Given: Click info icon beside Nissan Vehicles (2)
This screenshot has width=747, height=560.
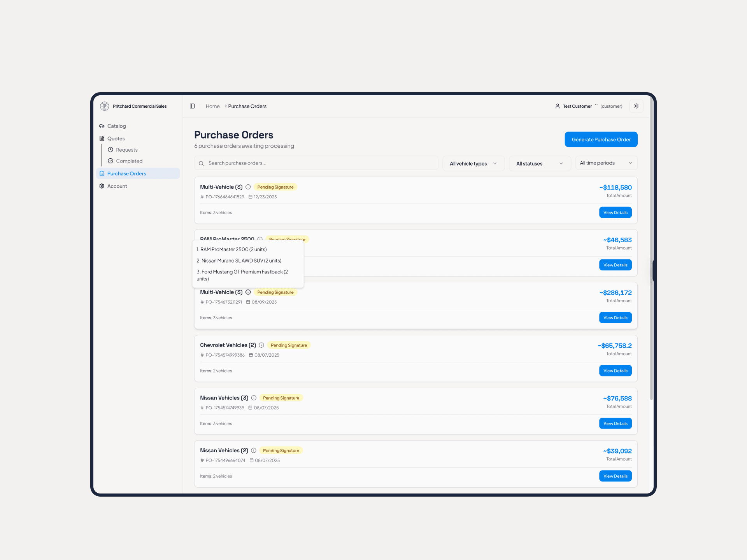Looking at the screenshot, I should 254,450.
